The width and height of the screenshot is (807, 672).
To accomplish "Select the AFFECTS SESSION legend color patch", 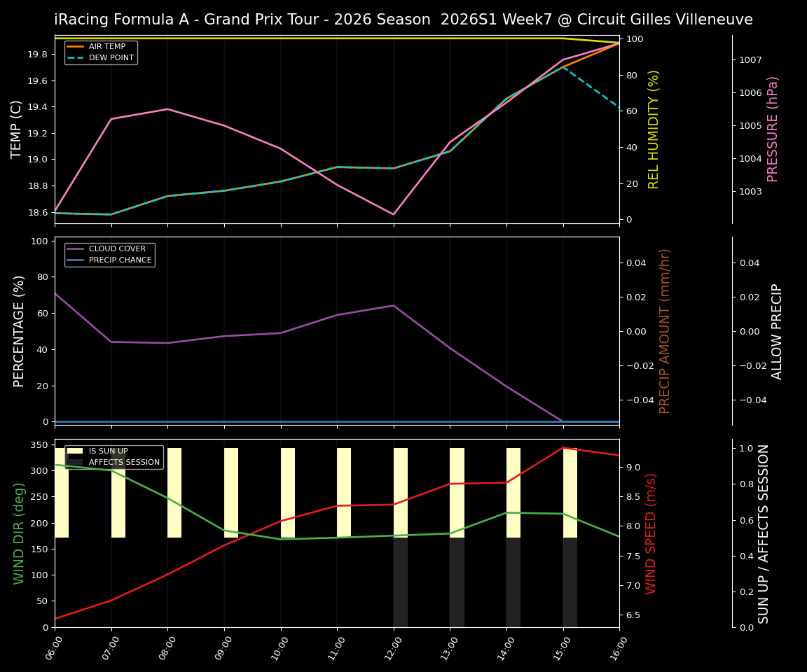I will coord(74,461).
